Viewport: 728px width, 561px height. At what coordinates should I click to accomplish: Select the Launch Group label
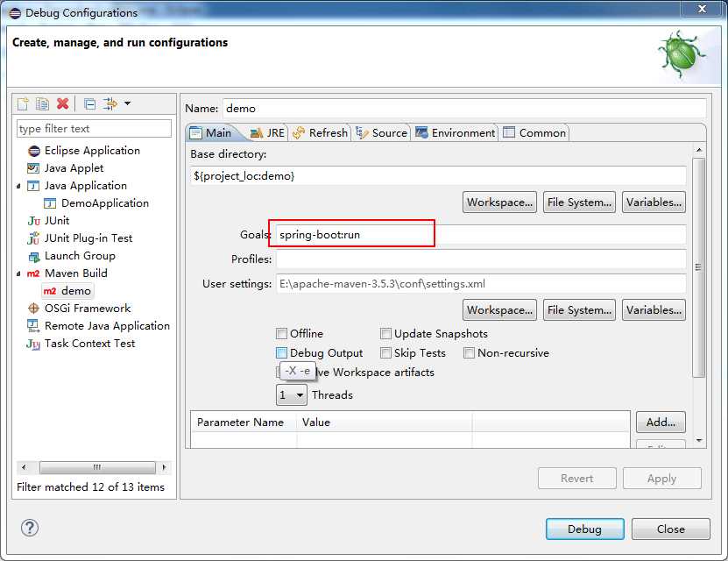pyautogui.click(x=80, y=256)
